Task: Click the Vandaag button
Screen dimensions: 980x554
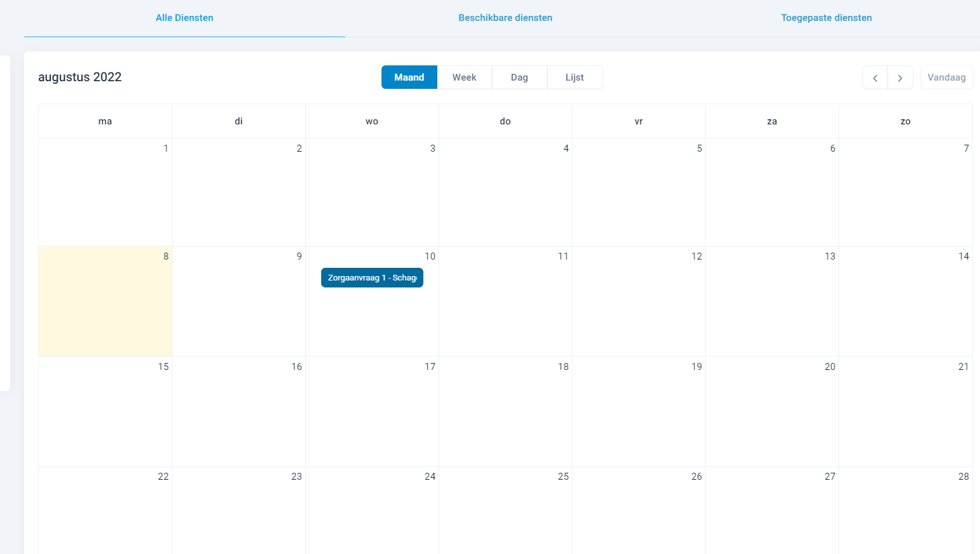Action: [946, 77]
